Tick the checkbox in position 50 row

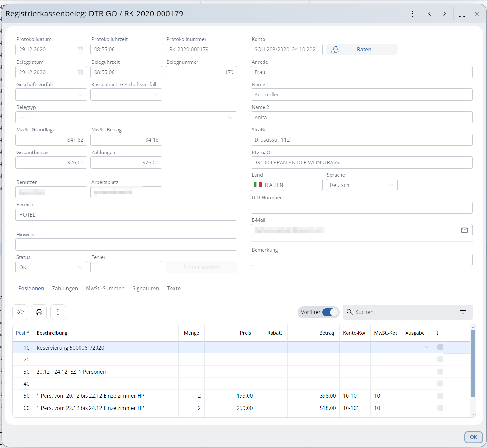pos(440,396)
